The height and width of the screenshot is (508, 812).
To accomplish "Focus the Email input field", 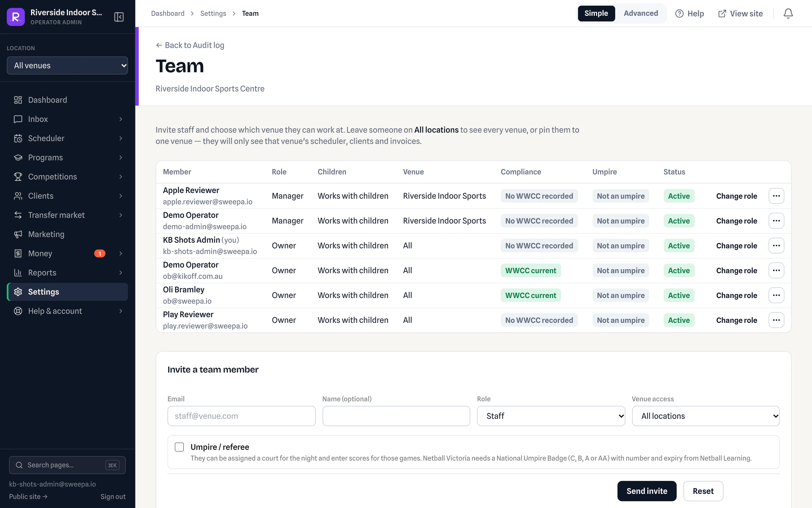I will point(241,416).
